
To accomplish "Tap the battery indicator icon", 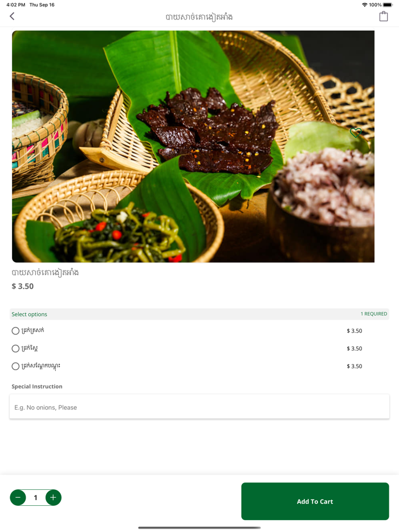I will pyautogui.click(x=388, y=5).
